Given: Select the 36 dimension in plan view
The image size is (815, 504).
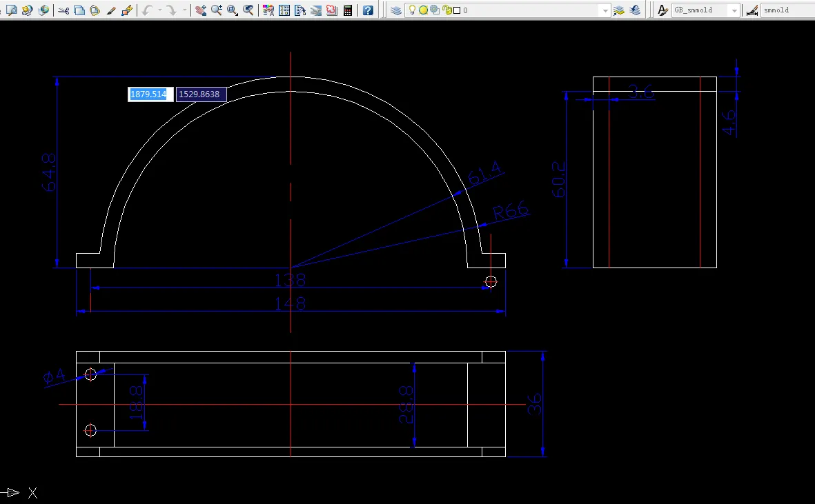Looking at the screenshot, I should pyautogui.click(x=534, y=404).
